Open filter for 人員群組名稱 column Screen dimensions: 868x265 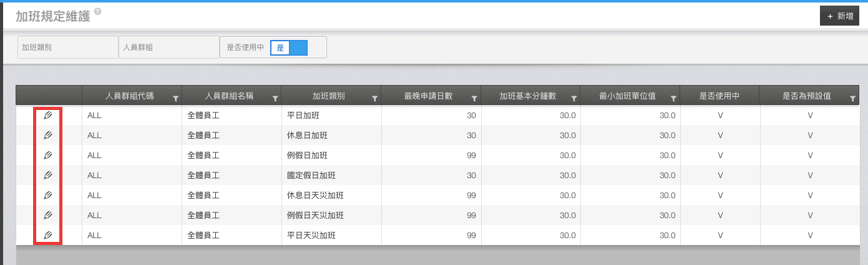tap(275, 98)
